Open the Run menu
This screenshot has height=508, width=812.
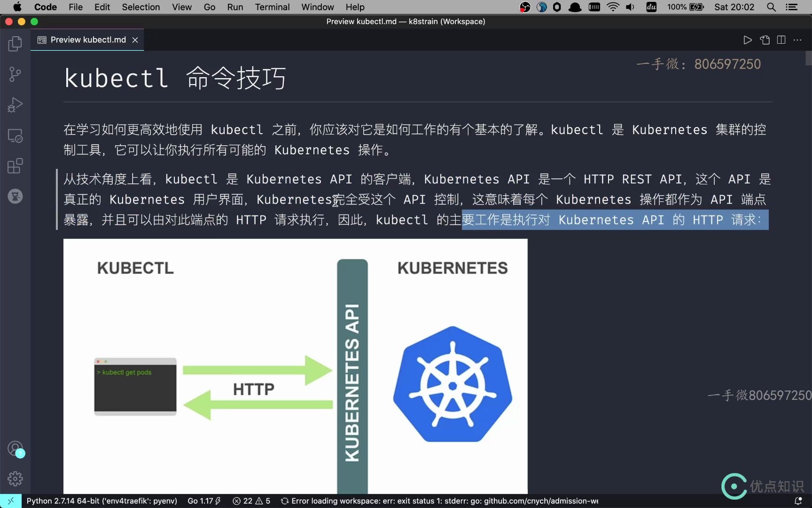coord(235,7)
